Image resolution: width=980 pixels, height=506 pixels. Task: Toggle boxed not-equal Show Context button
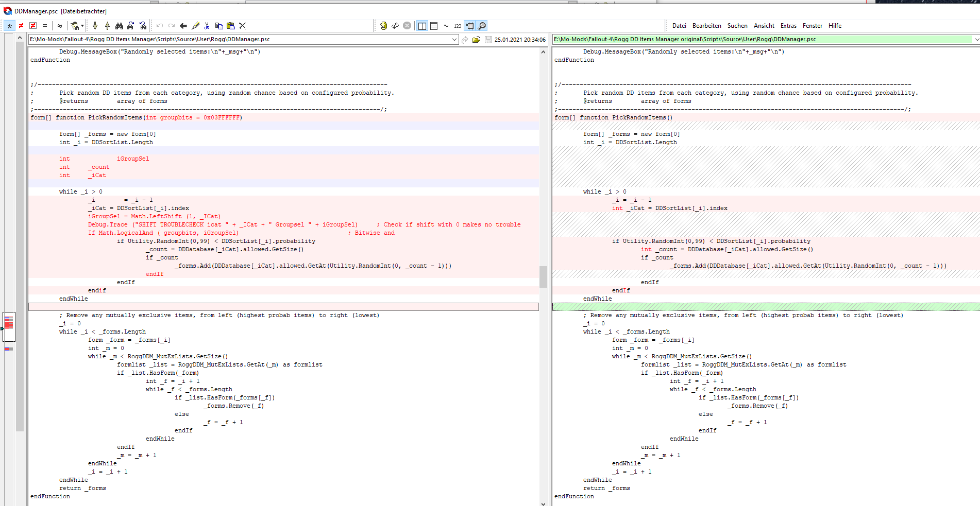click(x=33, y=26)
